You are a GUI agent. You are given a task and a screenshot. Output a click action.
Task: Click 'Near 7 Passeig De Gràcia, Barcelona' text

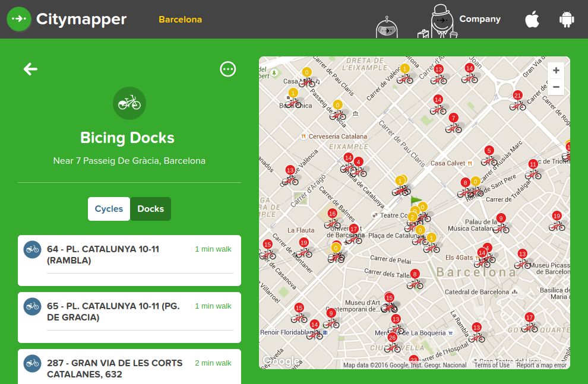[129, 161]
